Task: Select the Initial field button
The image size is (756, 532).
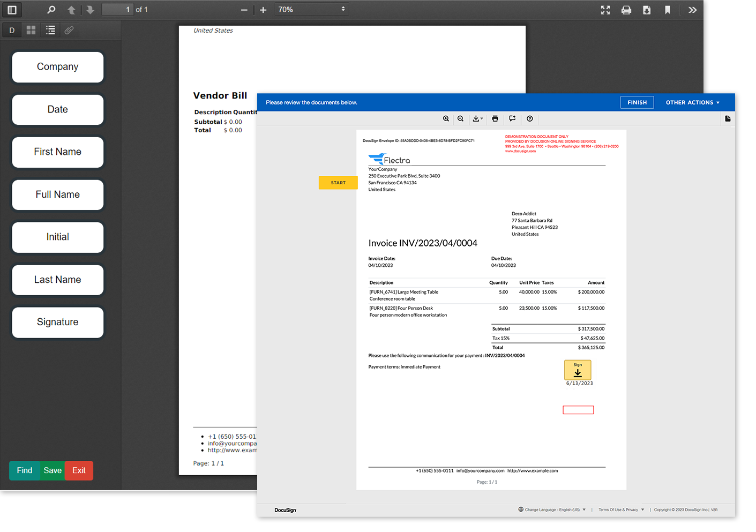Action: click(57, 237)
